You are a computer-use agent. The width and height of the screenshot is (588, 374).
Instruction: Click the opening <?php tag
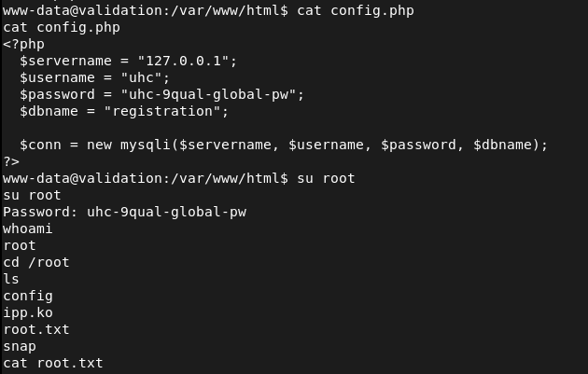click(x=23, y=44)
